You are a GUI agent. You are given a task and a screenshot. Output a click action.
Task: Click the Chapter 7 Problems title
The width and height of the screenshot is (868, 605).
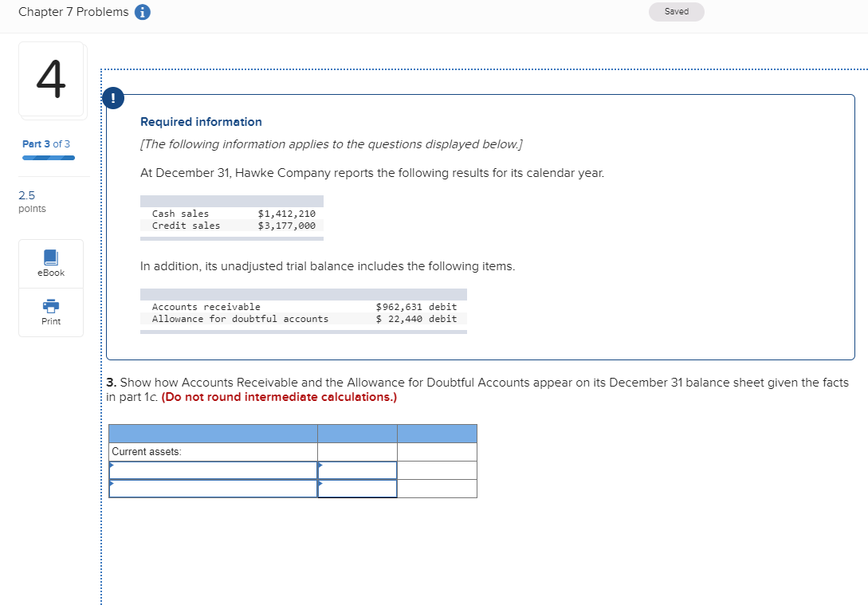pos(73,12)
